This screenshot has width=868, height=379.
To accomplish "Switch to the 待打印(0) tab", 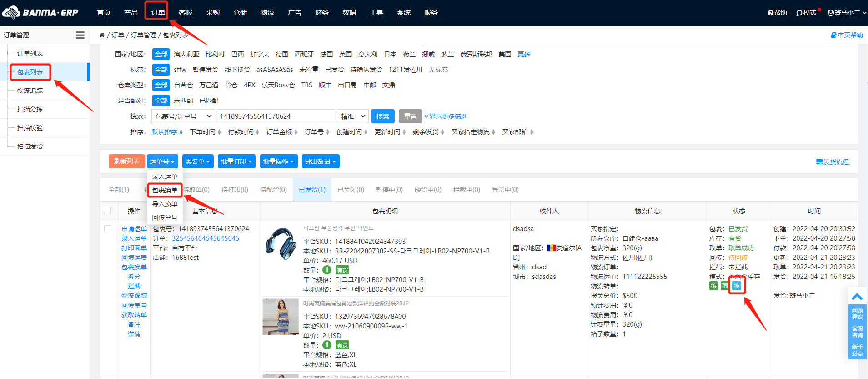I will (235, 190).
